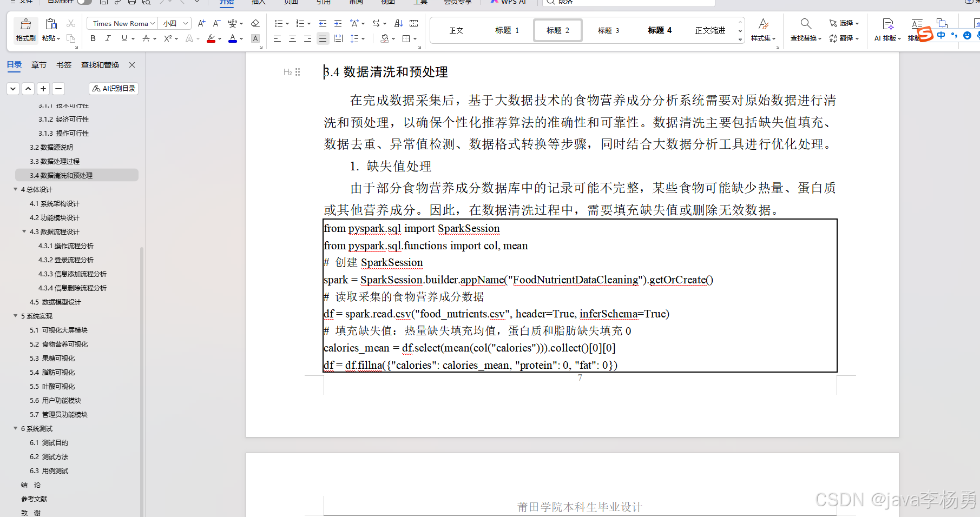
Task: Center align text
Action: 292,38
